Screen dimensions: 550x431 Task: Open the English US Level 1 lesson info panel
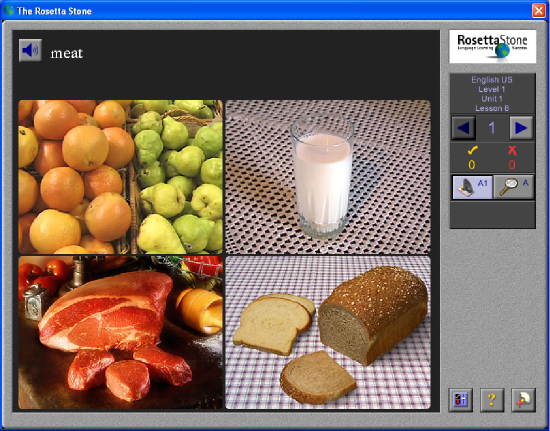click(x=492, y=94)
